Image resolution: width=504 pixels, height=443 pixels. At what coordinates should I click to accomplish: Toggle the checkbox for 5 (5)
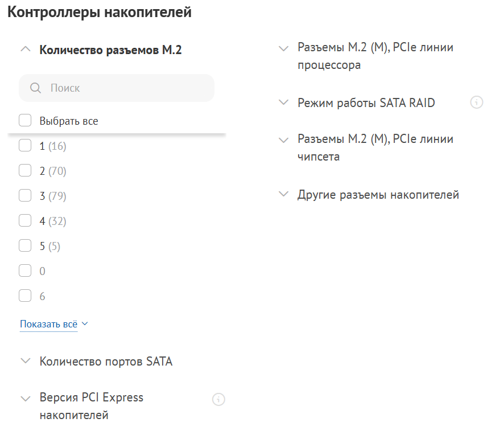(x=25, y=246)
